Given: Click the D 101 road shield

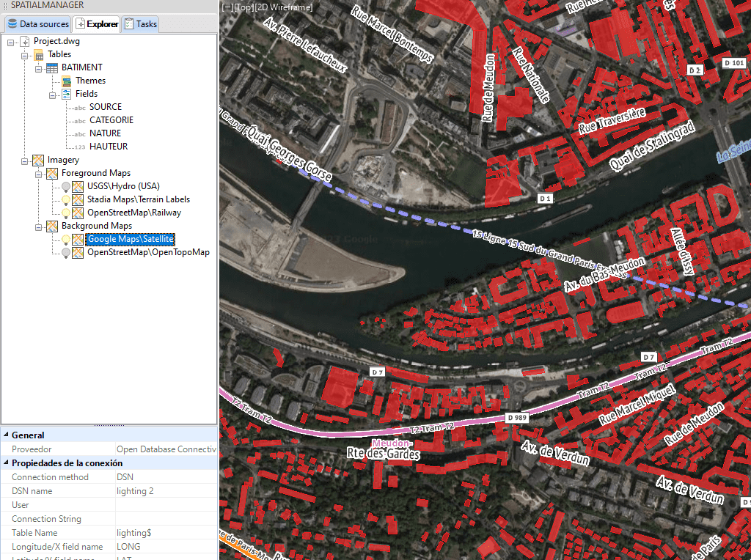Looking at the screenshot, I should tap(733, 63).
